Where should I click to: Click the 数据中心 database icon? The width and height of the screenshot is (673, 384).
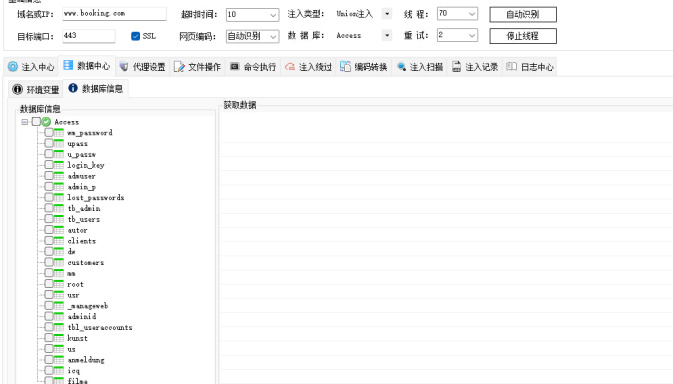(68, 65)
